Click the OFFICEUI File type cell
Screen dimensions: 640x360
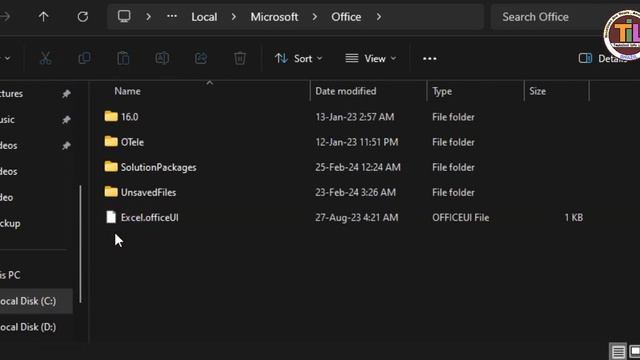click(x=460, y=218)
